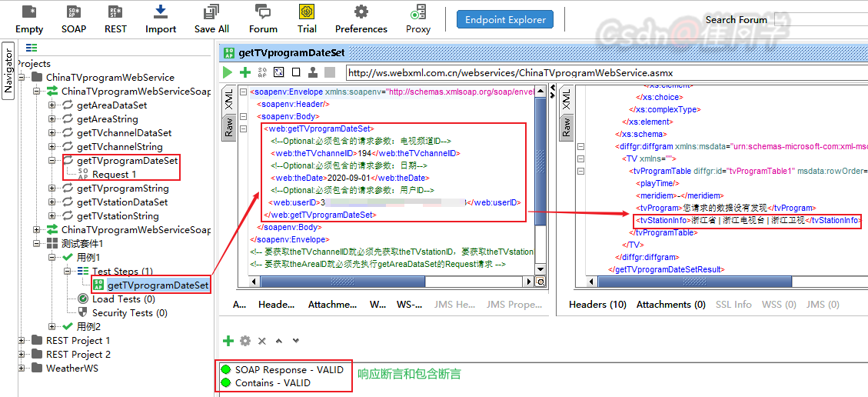This screenshot has width=868, height=397.
Task: Select Request 1 in the navigator tree
Action: point(114,175)
